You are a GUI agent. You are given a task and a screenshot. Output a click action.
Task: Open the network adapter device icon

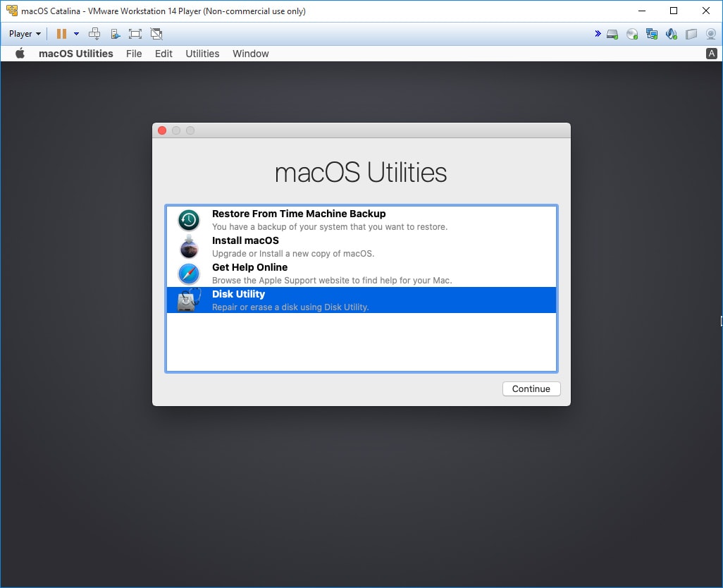pyautogui.click(x=652, y=33)
